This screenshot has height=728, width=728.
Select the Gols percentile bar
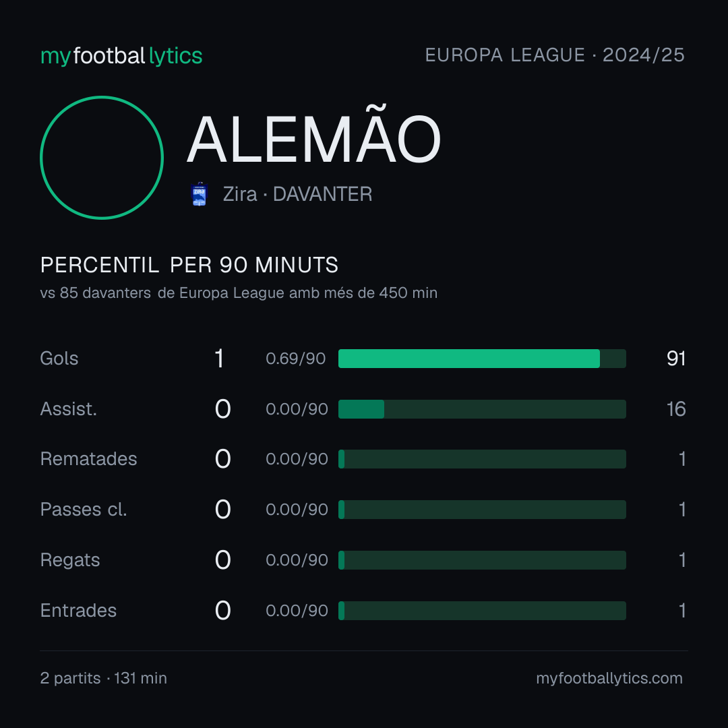(482, 359)
